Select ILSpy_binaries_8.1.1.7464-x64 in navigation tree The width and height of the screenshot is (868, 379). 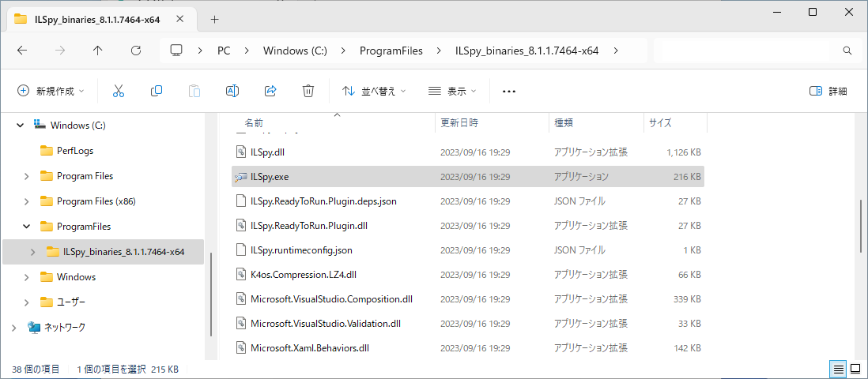(x=103, y=252)
